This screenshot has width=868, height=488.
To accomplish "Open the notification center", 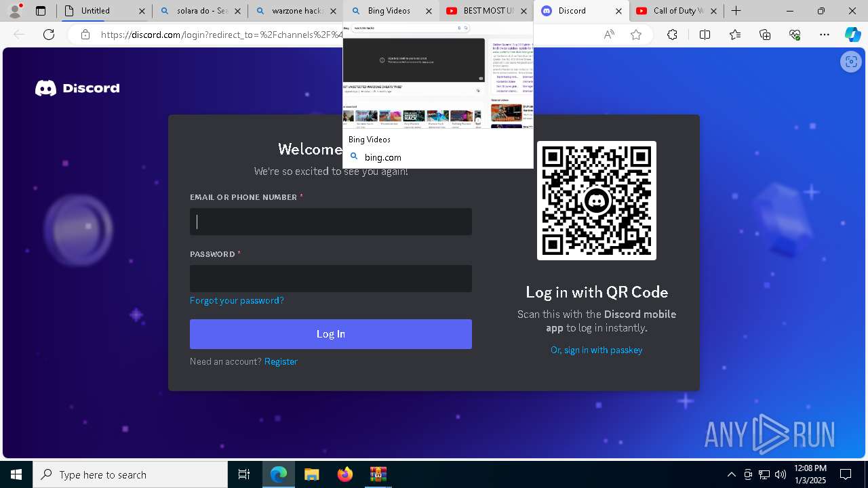I will 846,474.
